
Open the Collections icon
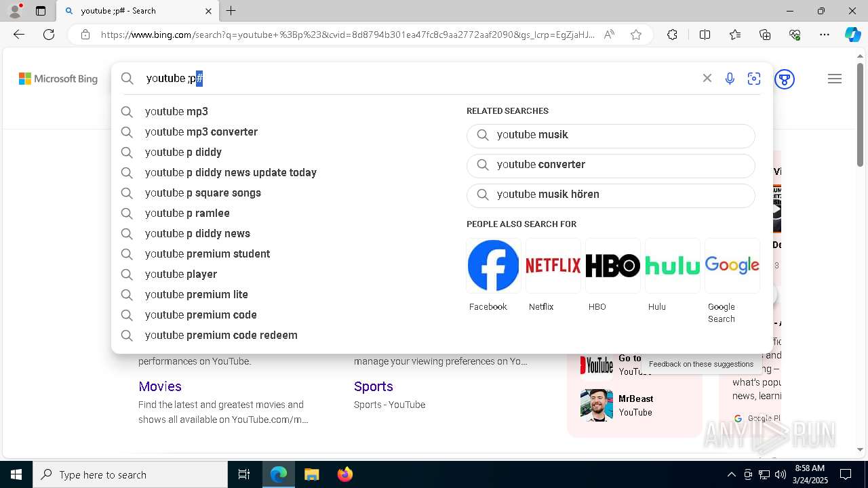765,35
